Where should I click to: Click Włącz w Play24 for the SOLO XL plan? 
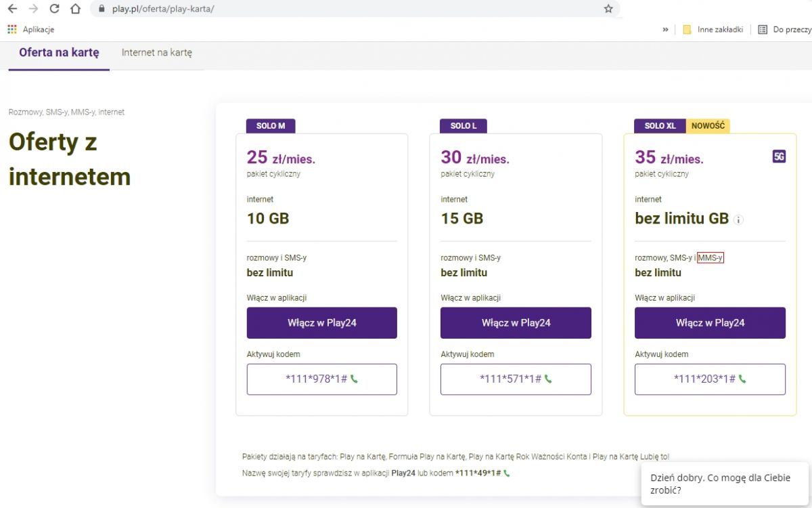click(x=710, y=323)
